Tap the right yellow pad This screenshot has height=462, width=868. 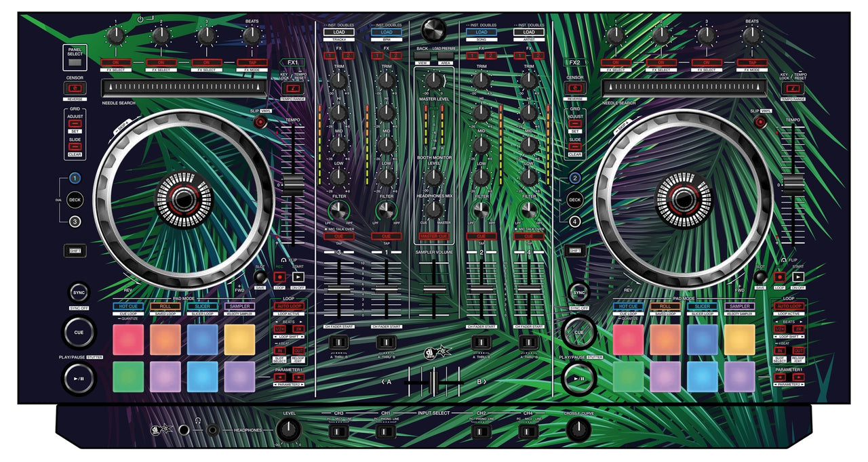point(739,340)
